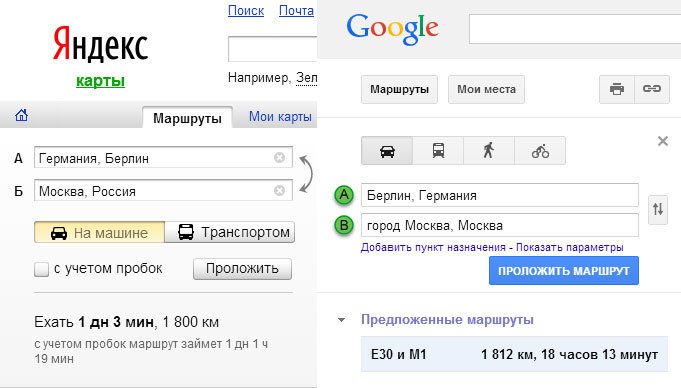
Task: Click the Берлин, Германия input field
Action: [x=499, y=195]
